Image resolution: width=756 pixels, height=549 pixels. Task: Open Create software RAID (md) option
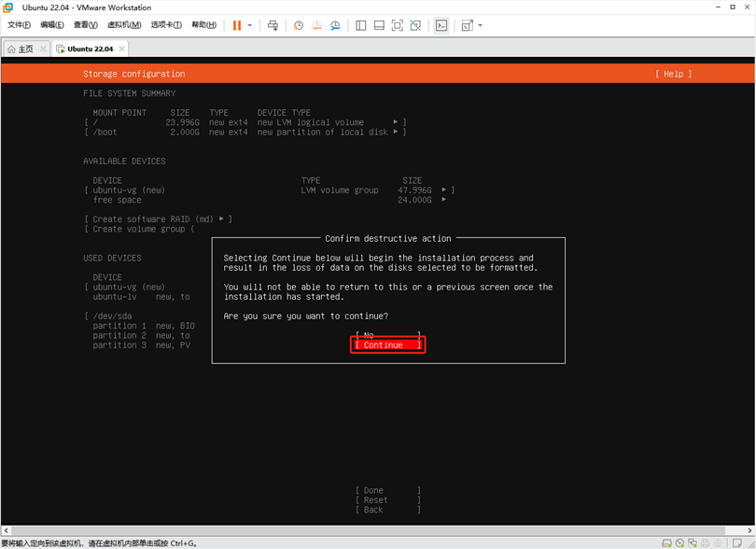pyautogui.click(x=158, y=219)
